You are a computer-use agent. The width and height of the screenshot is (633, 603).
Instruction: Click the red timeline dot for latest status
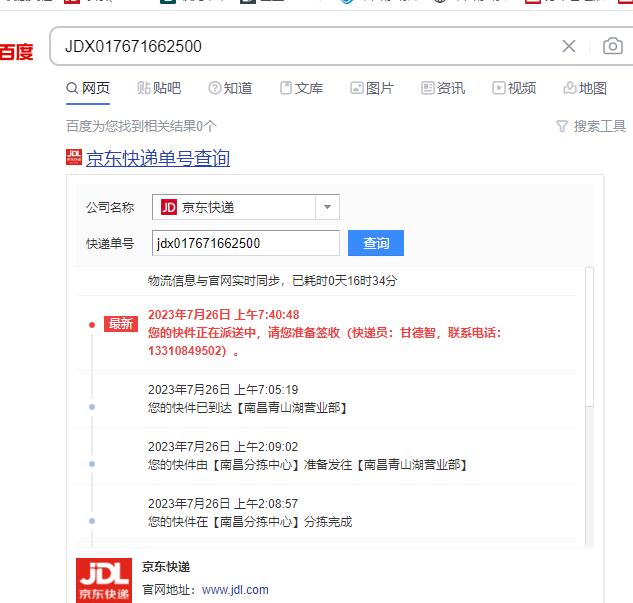[x=92, y=325]
